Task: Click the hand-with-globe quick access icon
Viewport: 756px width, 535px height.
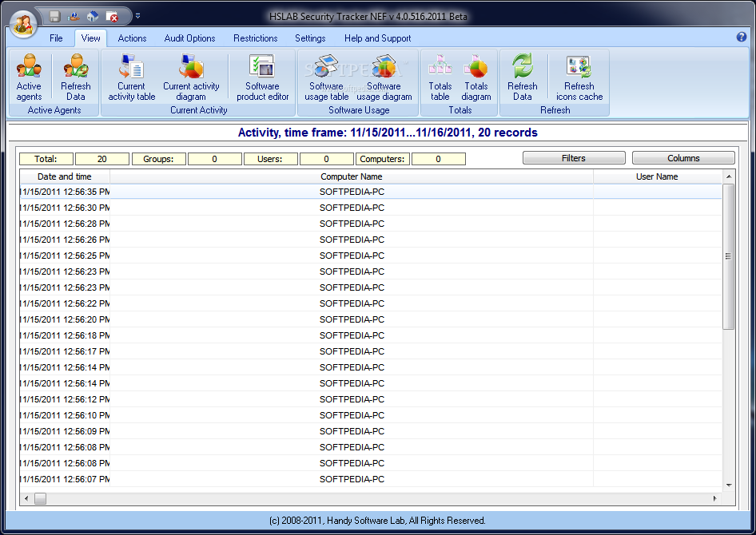Action: pyautogui.click(x=74, y=17)
